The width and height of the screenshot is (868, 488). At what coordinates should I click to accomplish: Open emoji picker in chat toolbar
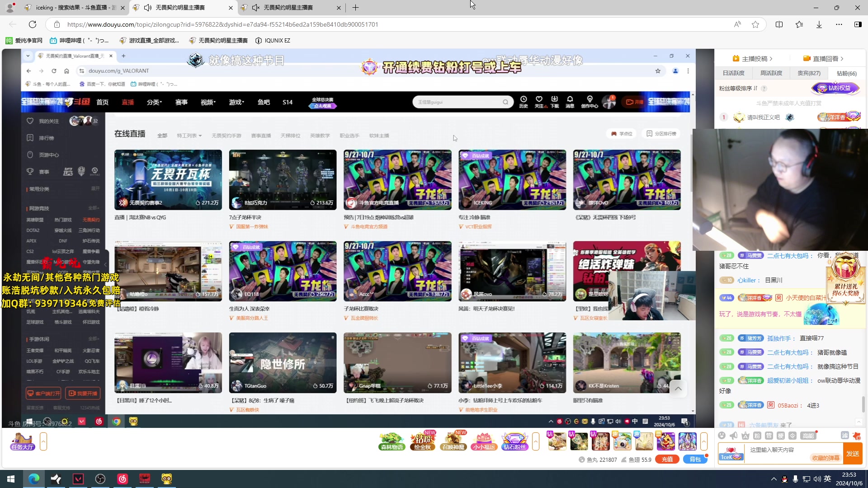click(722, 436)
